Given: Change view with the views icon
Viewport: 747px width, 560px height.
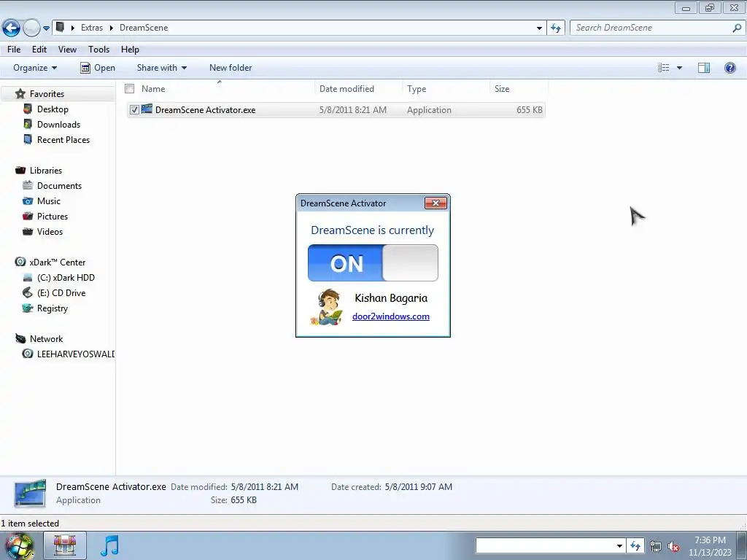Looking at the screenshot, I should pyautogui.click(x=663, y=68).
